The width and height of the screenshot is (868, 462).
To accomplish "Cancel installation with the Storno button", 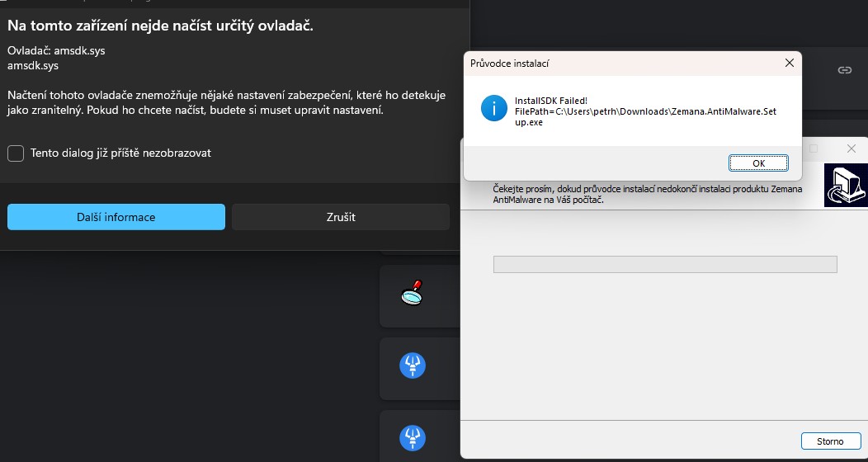I will click(x=830, y=441).
